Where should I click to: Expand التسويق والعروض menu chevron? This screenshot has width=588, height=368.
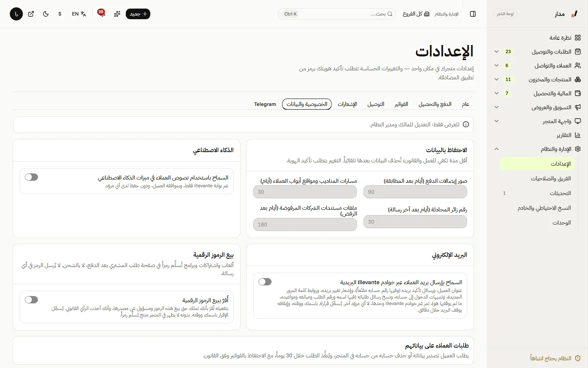pos(497,107)
